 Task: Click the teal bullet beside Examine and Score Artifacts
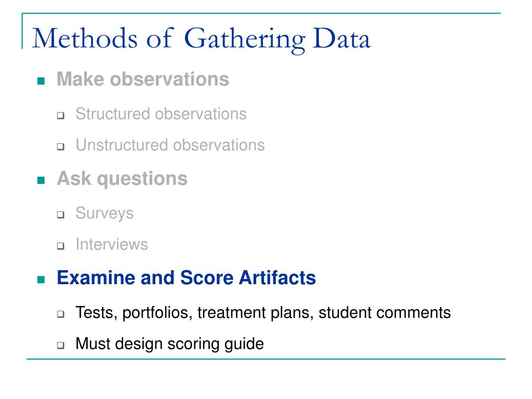[41, 279]
